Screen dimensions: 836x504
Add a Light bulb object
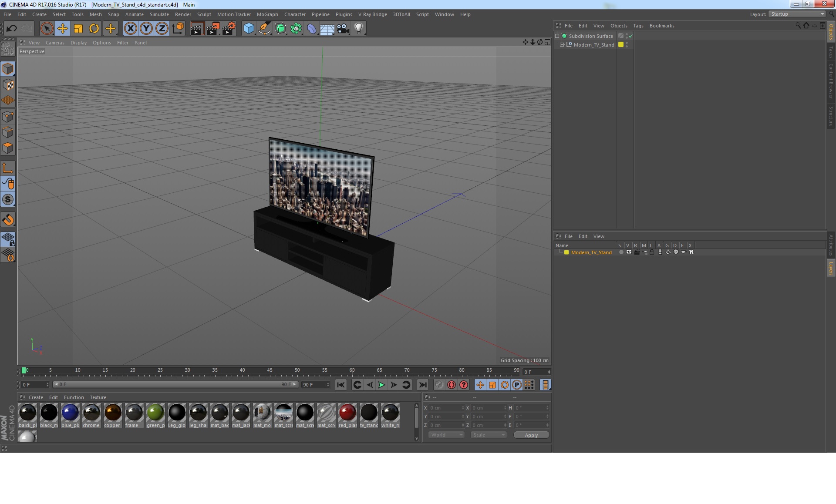coord(359,29)
